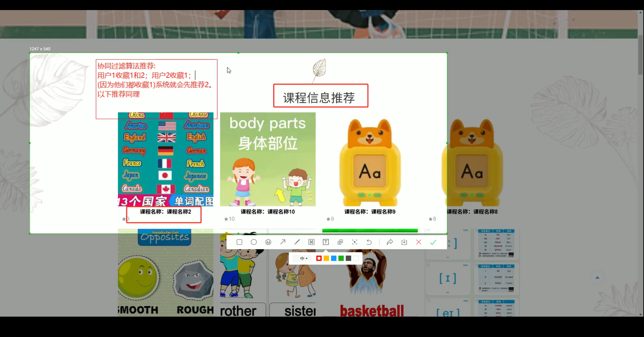The width and height of the screenshot is (644, 337).
Task: Click the star icon beside count 10
Action: [226, 219]
